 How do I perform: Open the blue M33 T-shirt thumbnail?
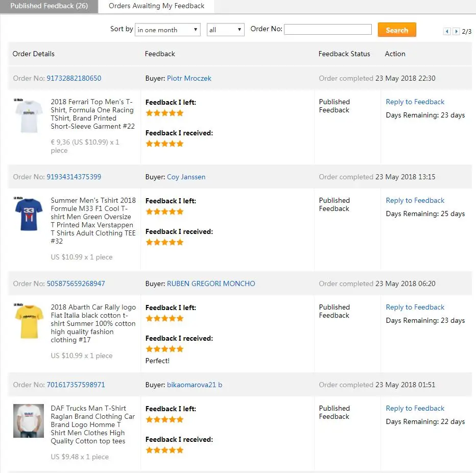click(29, 214)
